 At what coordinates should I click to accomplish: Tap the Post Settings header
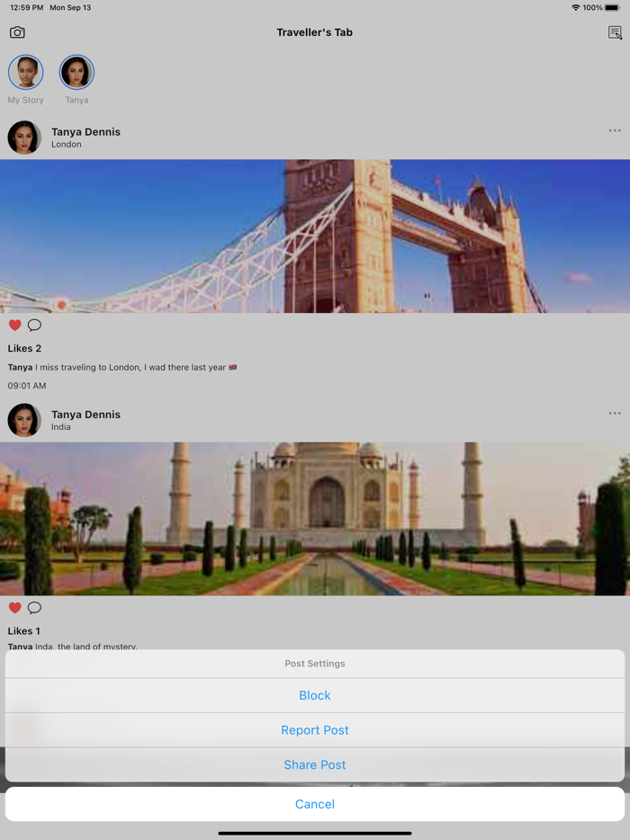pyautogui.click(x=315, y=664)
